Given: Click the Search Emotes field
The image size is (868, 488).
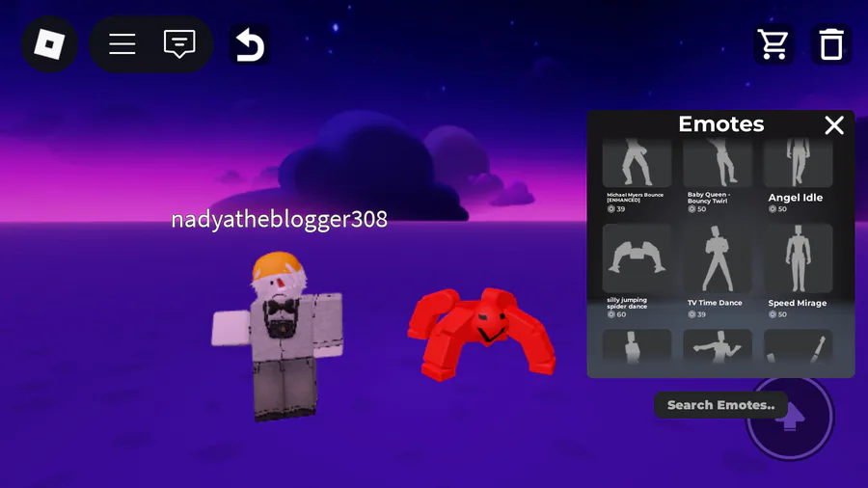Looking at the screenshot, I should 720,405.
